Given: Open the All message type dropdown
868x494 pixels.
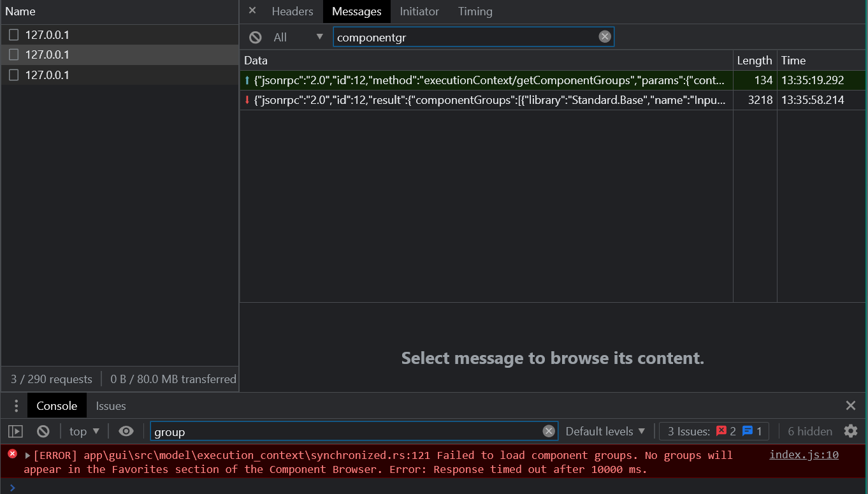Looking at the screenshot, I should pyautogui.click(x=293, y=36).
